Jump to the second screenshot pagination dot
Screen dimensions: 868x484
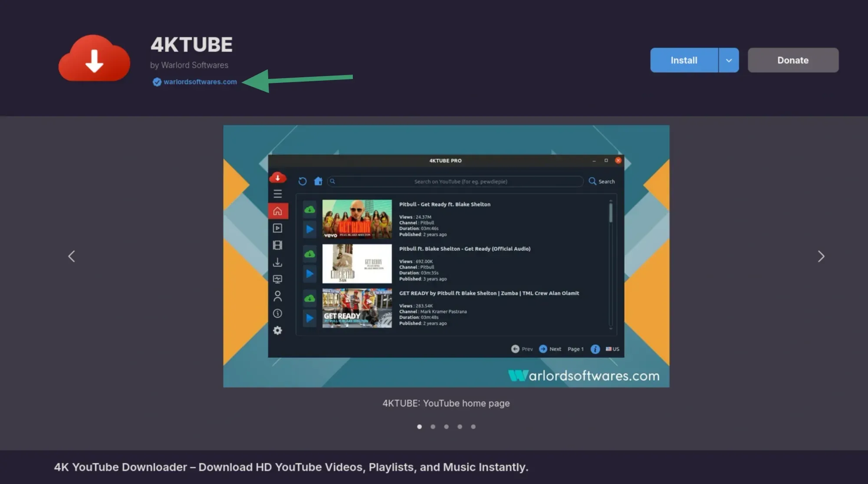pos(433,427)
